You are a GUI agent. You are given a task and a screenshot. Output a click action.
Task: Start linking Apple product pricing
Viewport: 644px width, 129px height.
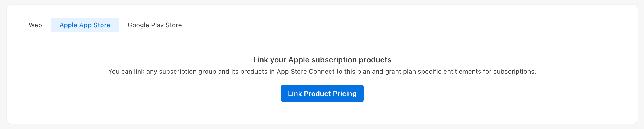pyautogui.click(x=322, y=93)
